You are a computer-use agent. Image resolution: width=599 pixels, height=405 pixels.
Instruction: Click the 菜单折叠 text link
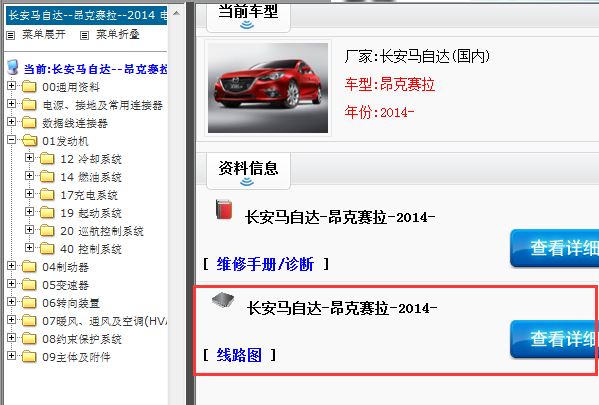pos(118,35)
